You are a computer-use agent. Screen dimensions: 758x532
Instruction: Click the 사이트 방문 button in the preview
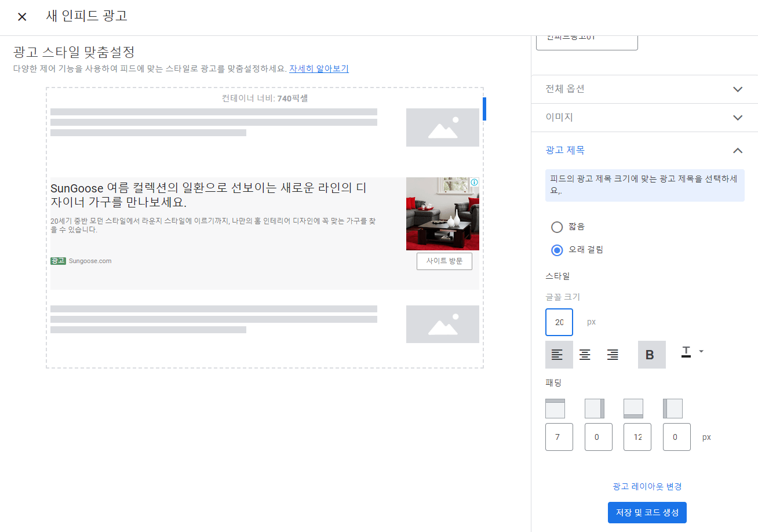pos(444,261)
